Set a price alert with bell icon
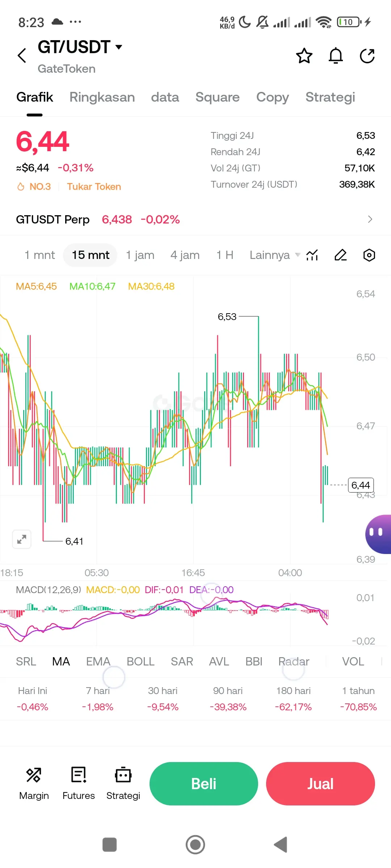 click(x=336, y=56)
